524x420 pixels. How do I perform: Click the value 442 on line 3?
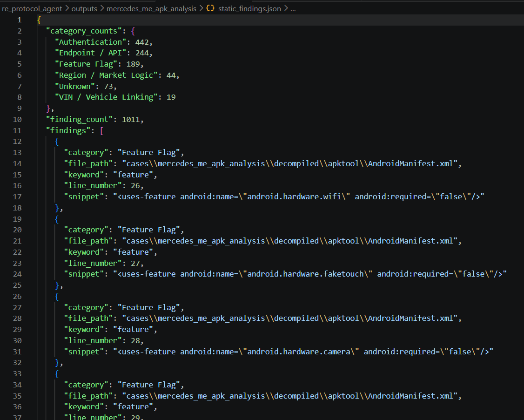(x=141, y=42)
